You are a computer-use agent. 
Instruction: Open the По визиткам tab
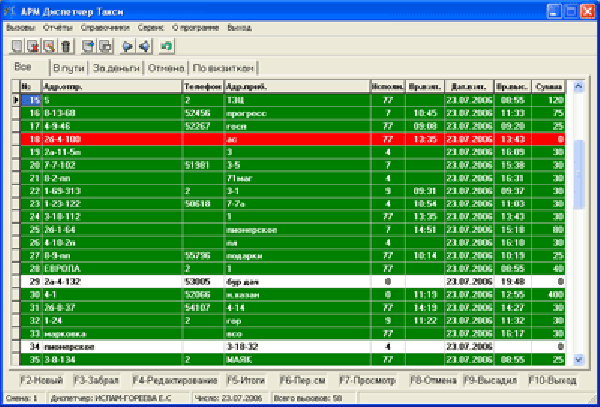pyautogui.click(x=224, y=68)
